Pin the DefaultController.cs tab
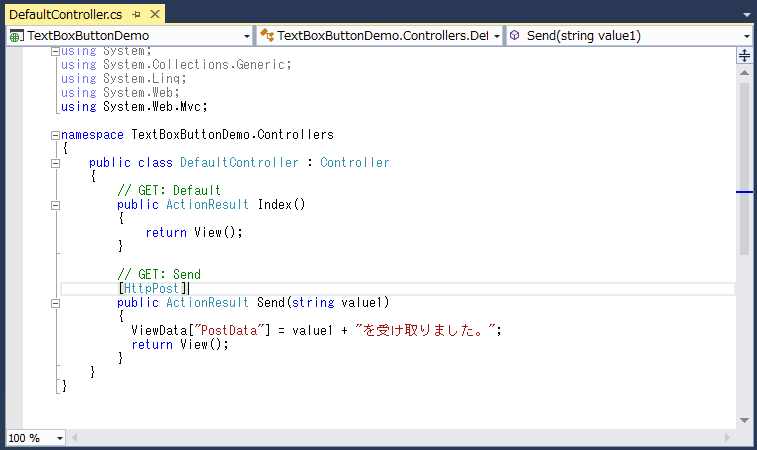757x450 pixels. tap(137, 15)
